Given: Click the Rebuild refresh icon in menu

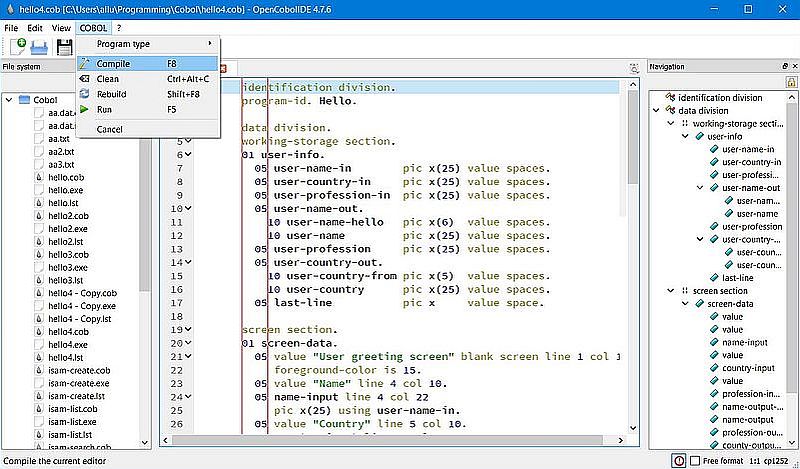Looking at the screenshot, I should pyautogui.click(x=85, y=94).
